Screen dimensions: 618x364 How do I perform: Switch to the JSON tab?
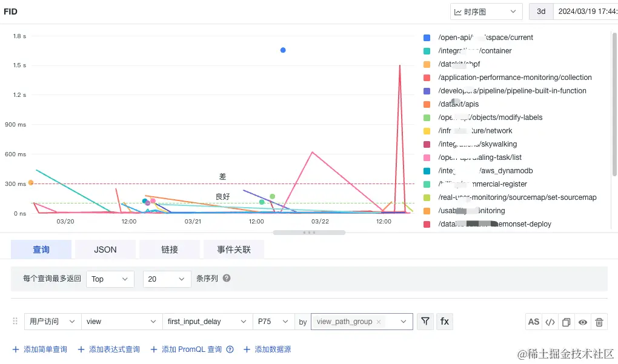click(x=105, y=250)
